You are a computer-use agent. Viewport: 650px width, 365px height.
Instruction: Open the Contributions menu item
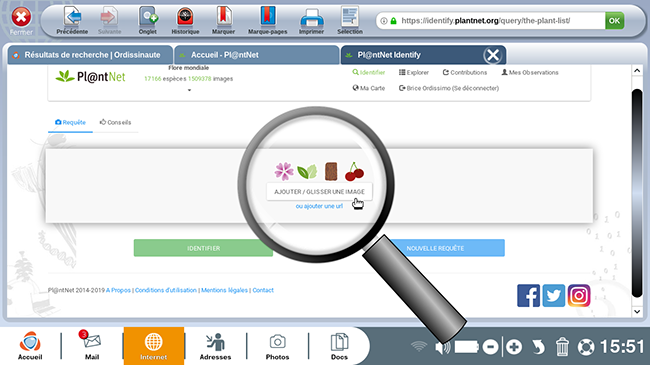coord(465,73)
